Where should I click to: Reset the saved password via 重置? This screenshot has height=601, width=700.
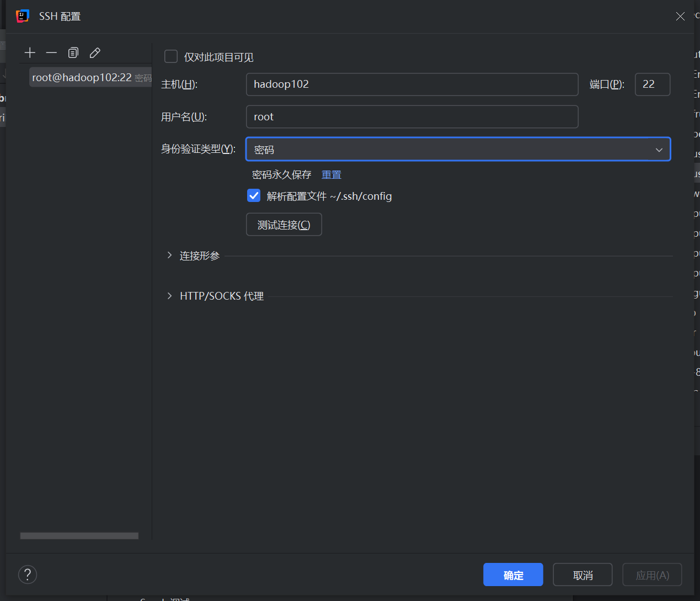coord(331,174)
